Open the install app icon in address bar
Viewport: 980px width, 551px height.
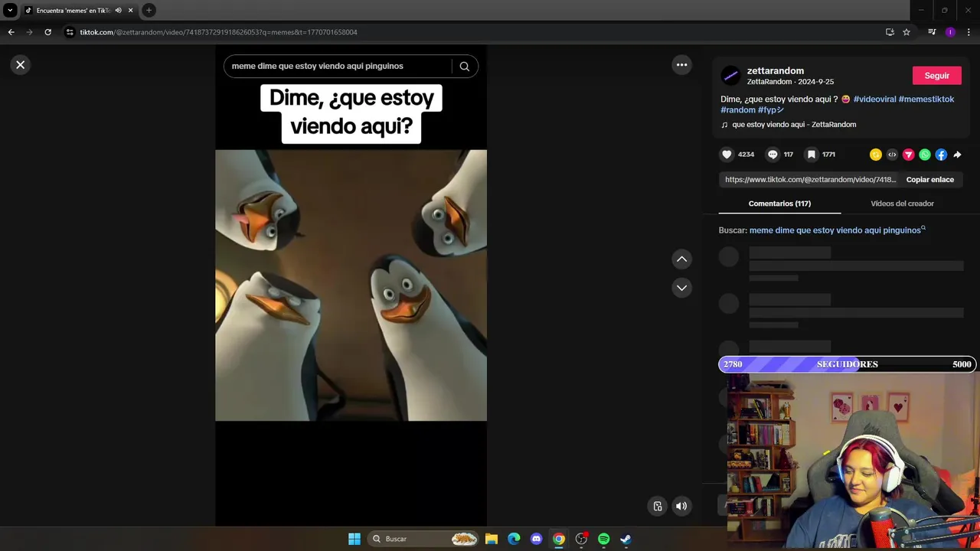pos(890,32)
